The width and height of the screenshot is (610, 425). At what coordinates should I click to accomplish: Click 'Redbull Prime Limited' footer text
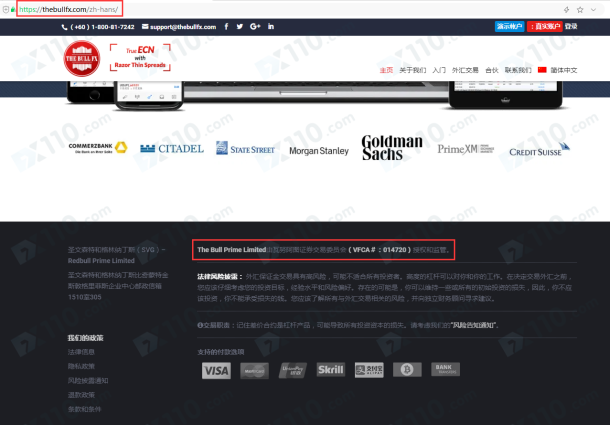pyautogui.click(x=101, y=261)
